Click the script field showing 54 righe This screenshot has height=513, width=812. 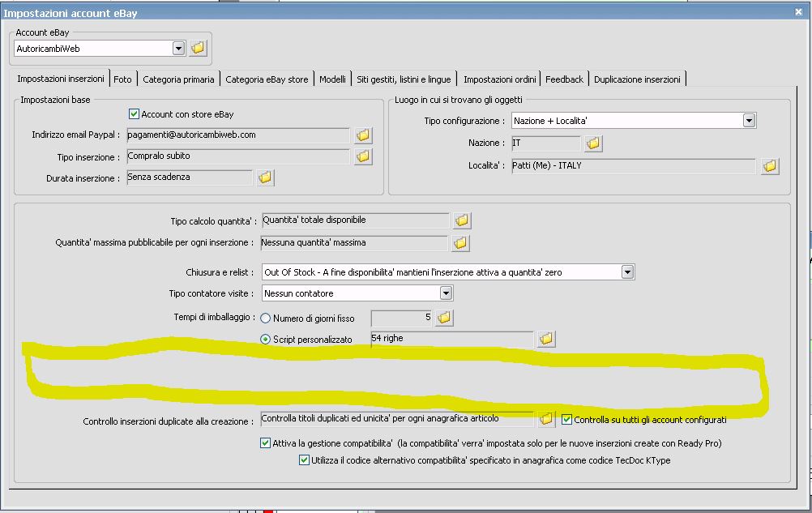[x=452, y=339]
